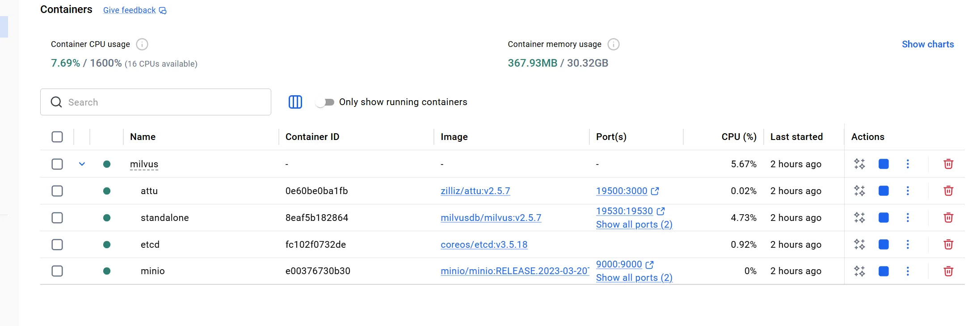Click the memory usage info icon
The image size is (980, 326).
click(613, 44)
